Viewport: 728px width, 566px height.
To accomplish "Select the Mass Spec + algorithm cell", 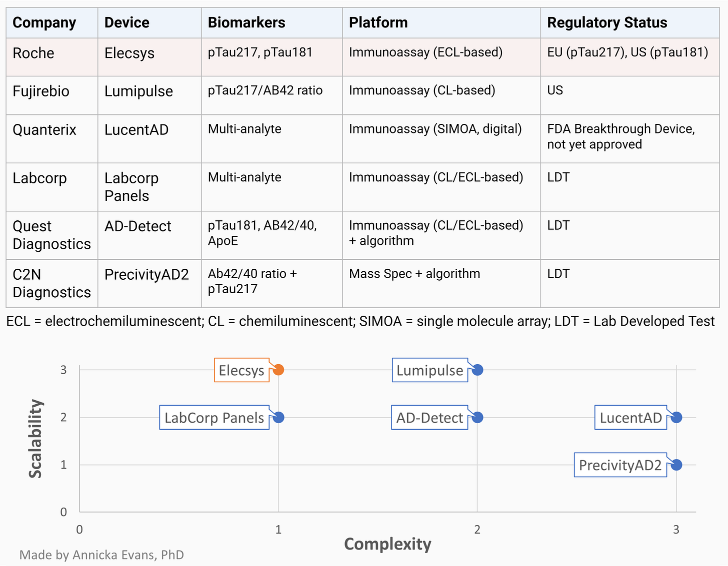I will tap(441, 283).
